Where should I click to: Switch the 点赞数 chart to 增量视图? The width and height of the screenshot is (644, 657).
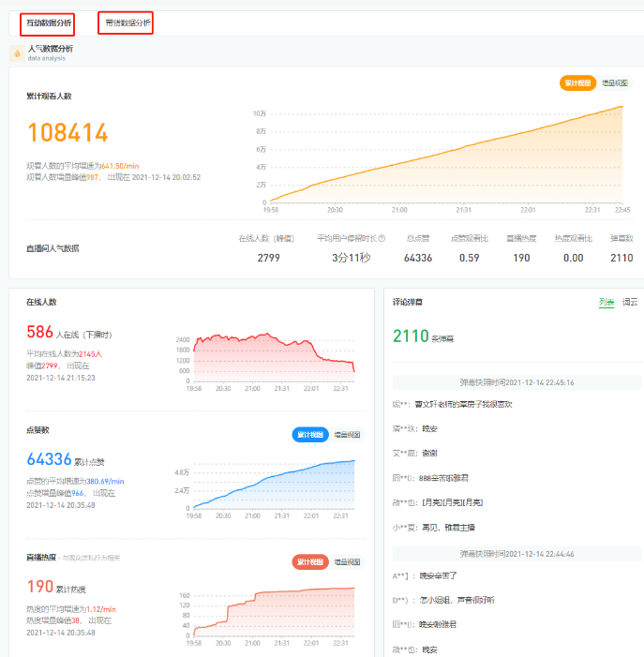[348, 435]
